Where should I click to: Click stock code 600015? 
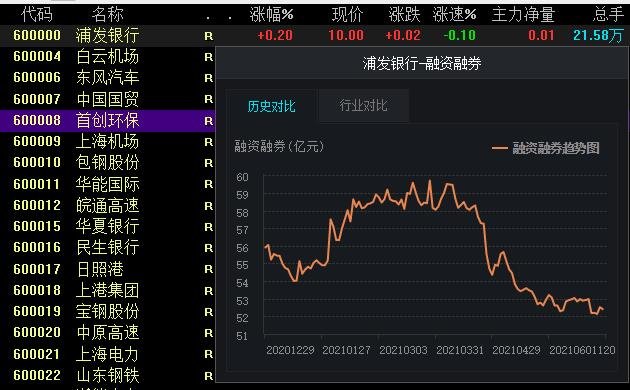(x=37, y=226)
